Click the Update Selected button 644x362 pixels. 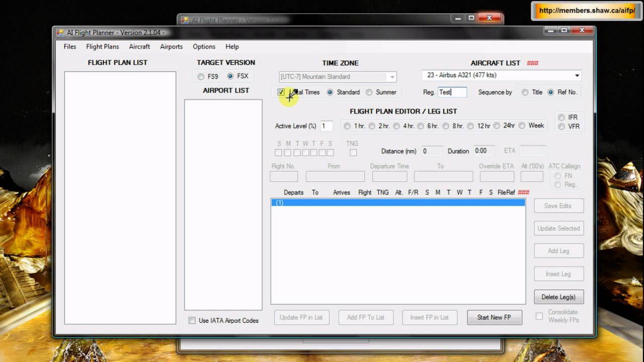tap(558, 228)
